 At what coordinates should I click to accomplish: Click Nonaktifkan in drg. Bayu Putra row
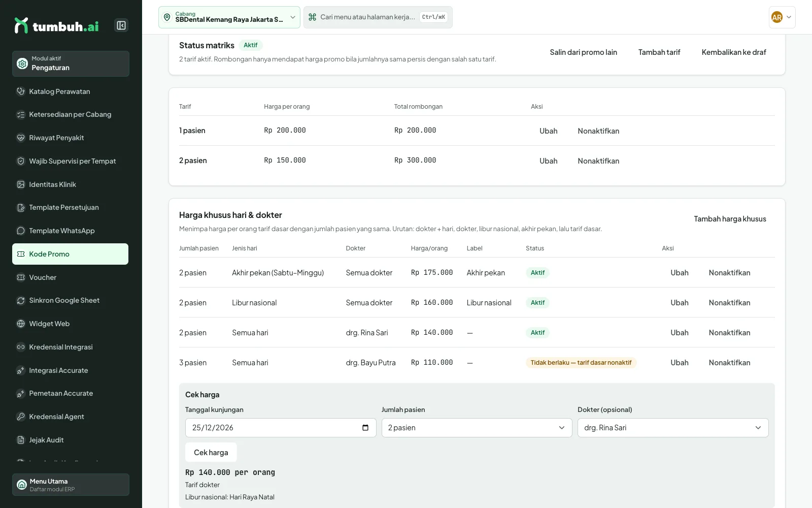point(729,363)
